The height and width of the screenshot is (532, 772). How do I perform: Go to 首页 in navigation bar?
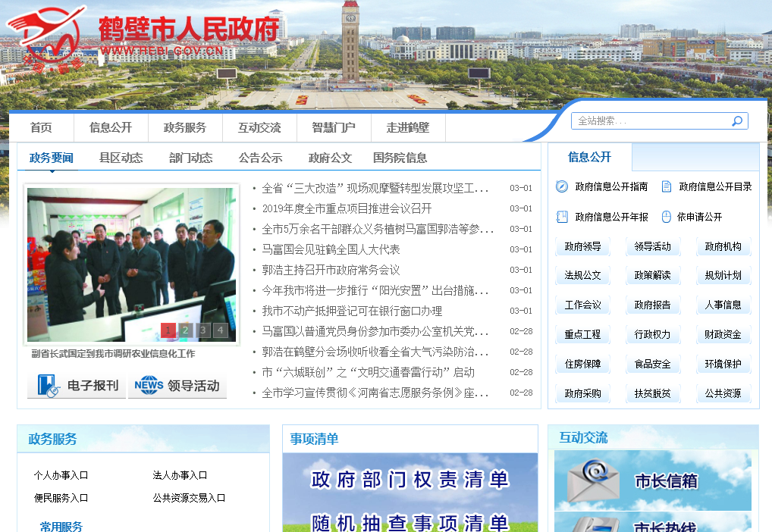(x=41, y=128)
